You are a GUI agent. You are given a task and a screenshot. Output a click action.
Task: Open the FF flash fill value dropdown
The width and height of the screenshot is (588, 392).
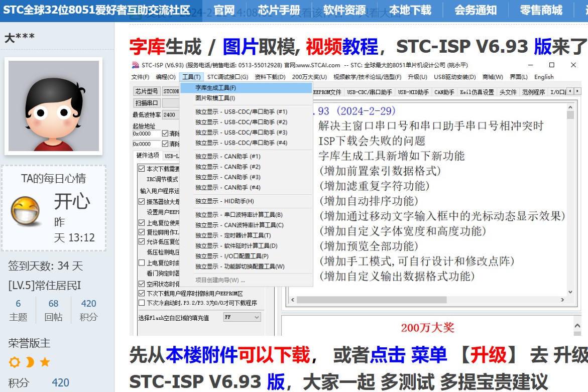(x=242, y=317)
